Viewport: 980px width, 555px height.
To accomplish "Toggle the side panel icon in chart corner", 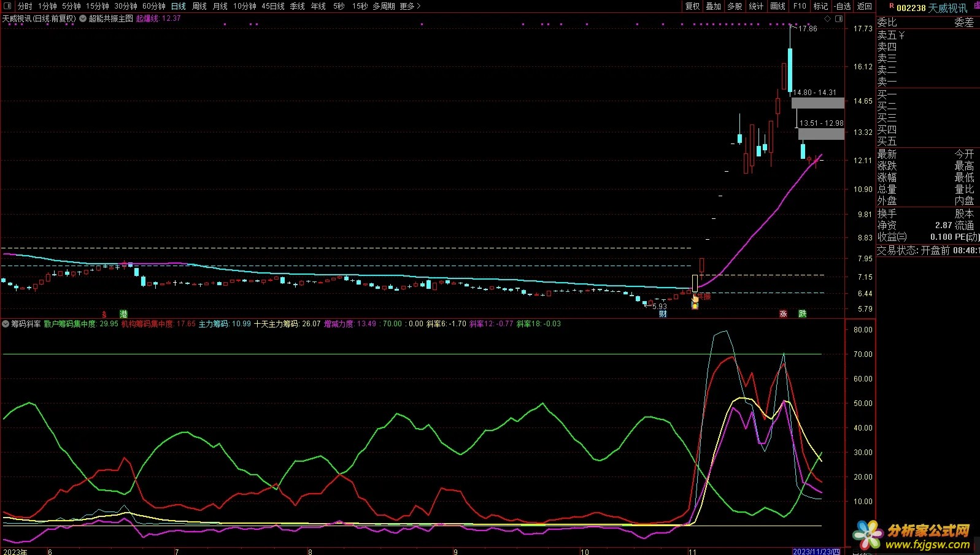I will pos(839,18).
